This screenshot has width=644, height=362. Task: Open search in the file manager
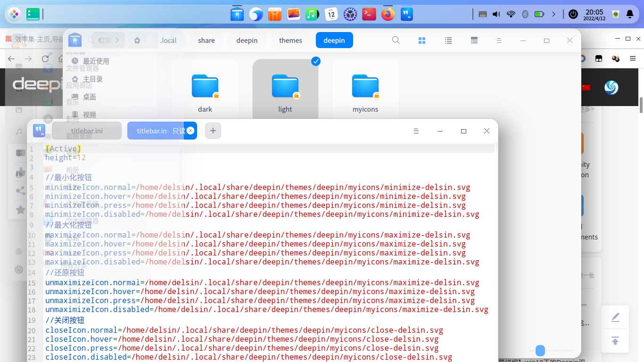396,41
